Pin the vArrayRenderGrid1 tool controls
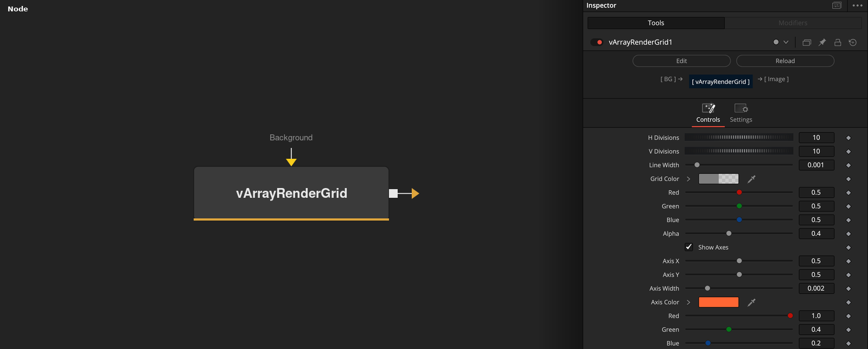Screen dimensions: 868x349 point(822,42)
